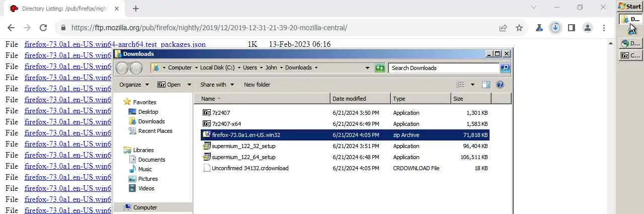Select Desktop in the navigation pane
644x214 pixels.
(148, 112)
